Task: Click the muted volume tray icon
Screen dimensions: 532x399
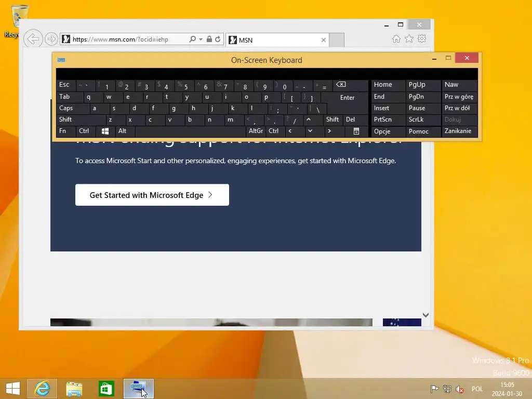Action: click(460, 389)
